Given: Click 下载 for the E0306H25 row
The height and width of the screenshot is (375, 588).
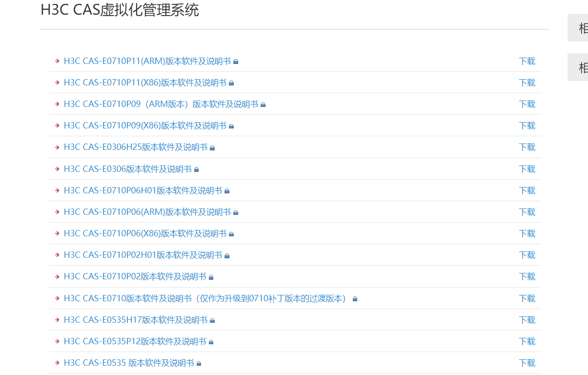Looking at the screenshot, I should 527,147.
